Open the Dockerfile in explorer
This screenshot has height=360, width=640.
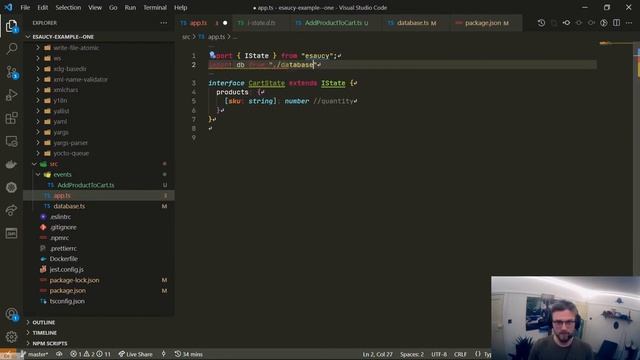coord(99,259)
